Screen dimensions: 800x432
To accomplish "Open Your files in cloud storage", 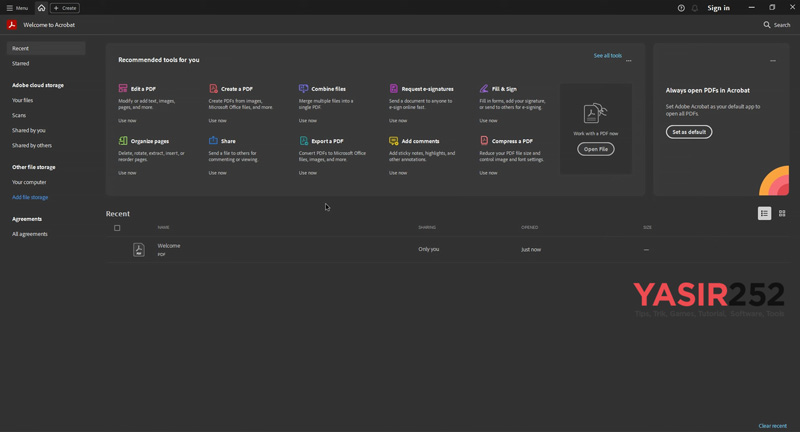I will coord(22,100).
